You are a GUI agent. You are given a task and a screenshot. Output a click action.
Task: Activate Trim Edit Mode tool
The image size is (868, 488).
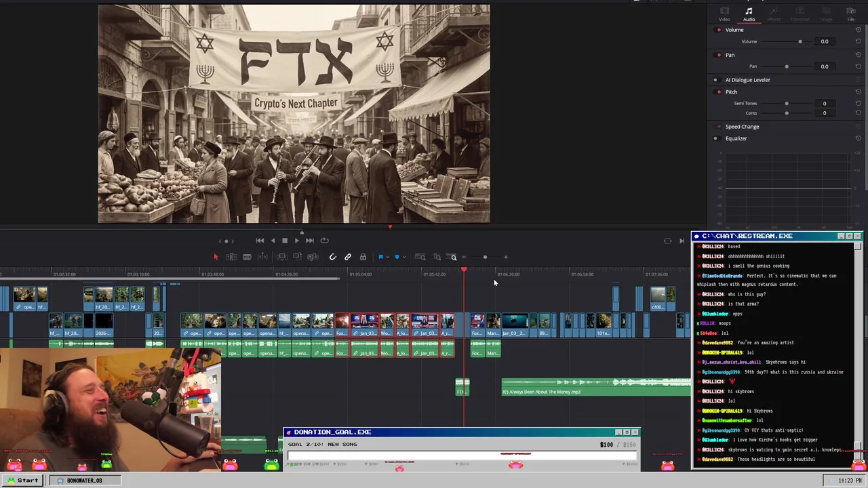[231, 257]
